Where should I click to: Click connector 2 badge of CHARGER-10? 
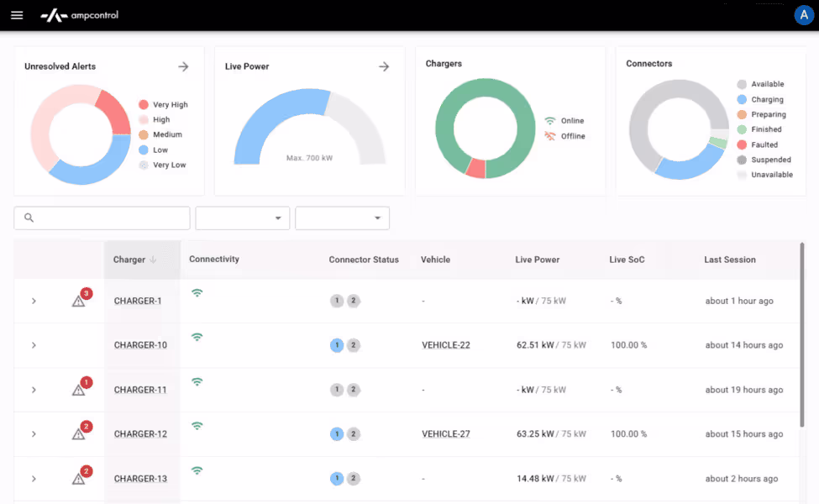pos(354,345)
